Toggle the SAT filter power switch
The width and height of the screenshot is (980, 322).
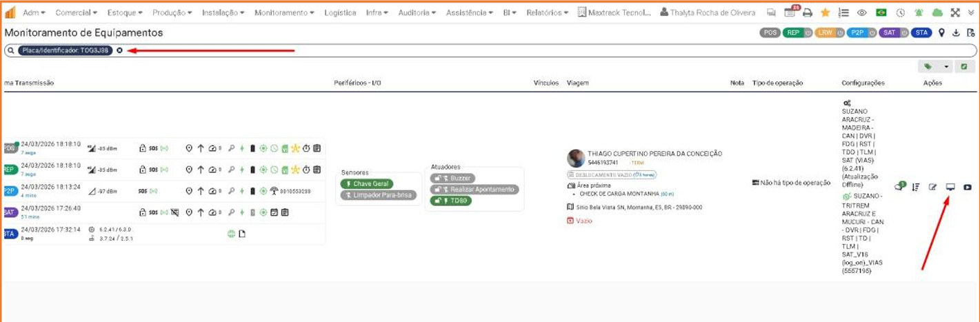coord(903,32)
